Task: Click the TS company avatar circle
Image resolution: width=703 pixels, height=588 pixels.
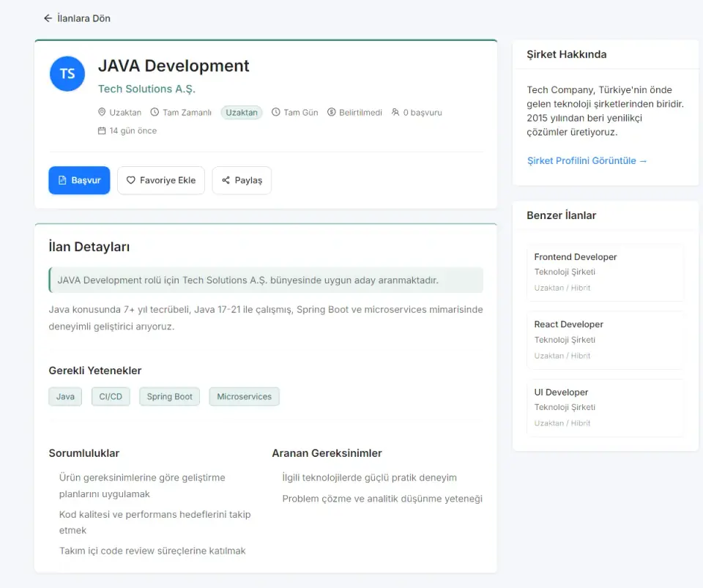Action: pyautogui.click(x=67, y=73)
